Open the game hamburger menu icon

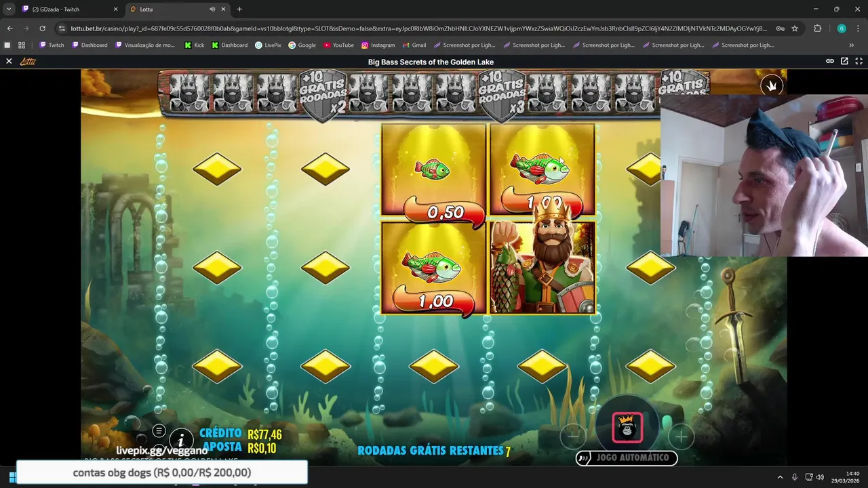pos(159,431)
